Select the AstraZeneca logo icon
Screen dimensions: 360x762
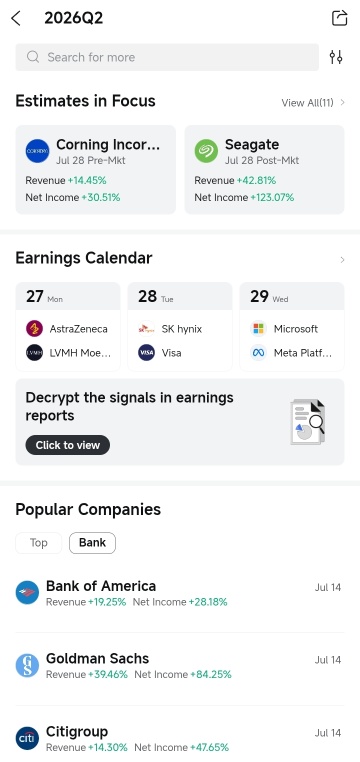[x=34, y=329]
